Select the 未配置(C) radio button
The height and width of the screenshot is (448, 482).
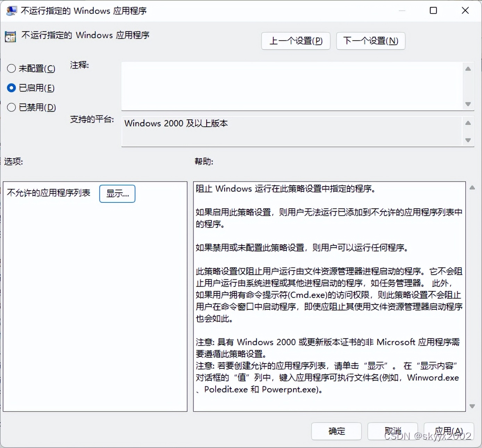click(11, 68)
